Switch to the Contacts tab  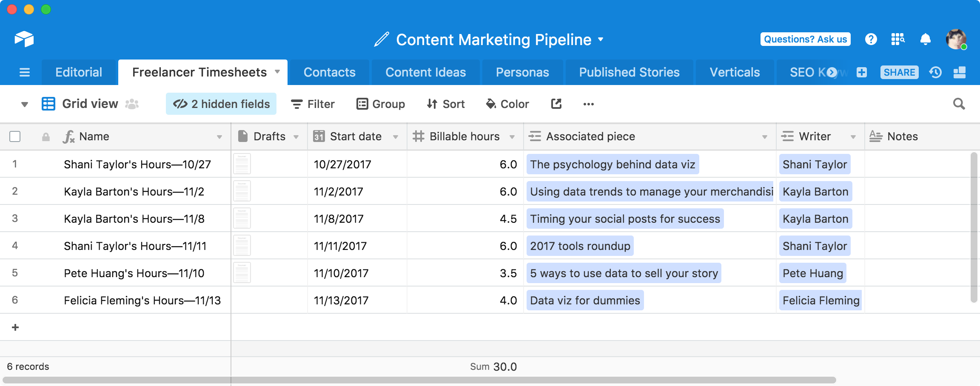tap(330, 72)
